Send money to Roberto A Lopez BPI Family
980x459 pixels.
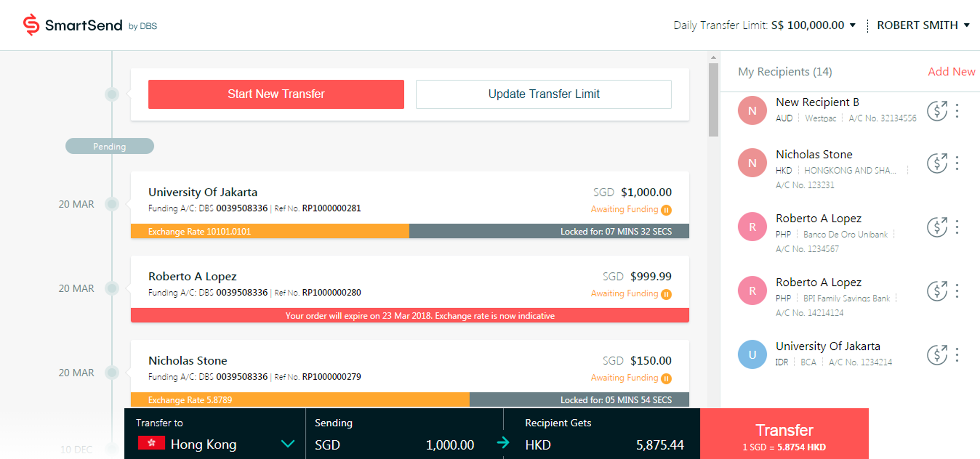click(x=937, y=291)
